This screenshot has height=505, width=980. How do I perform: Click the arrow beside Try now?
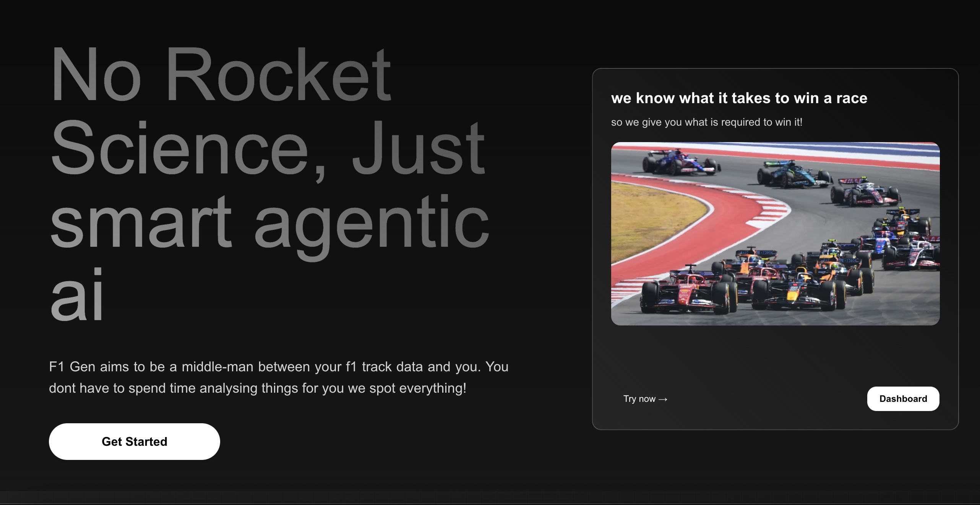(x=663, y=399)
